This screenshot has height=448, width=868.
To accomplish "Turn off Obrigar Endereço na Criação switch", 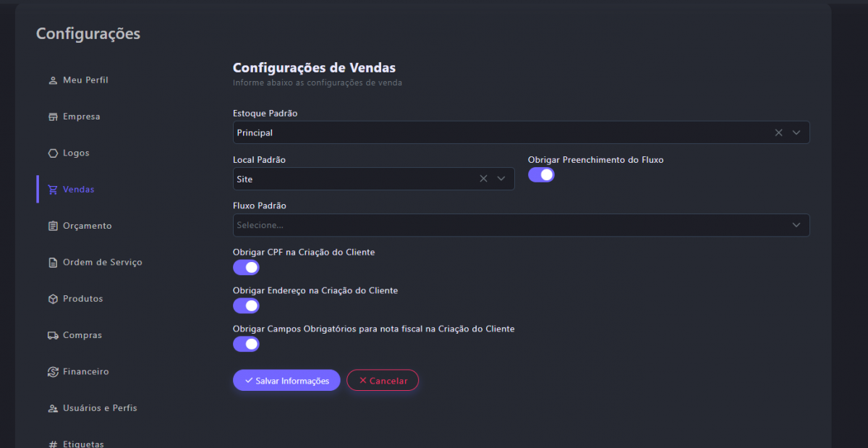I will (x=246, y=305).
